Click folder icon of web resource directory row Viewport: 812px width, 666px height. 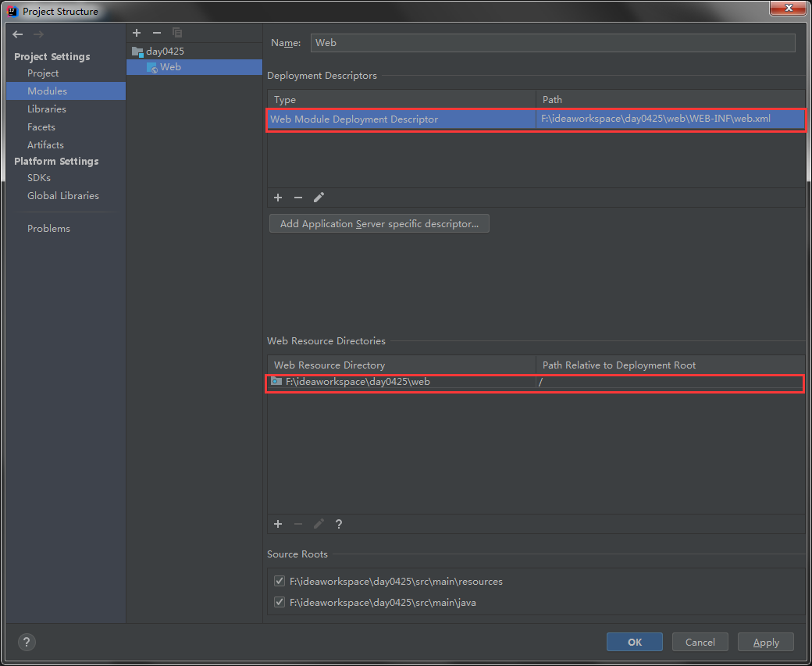276,382
